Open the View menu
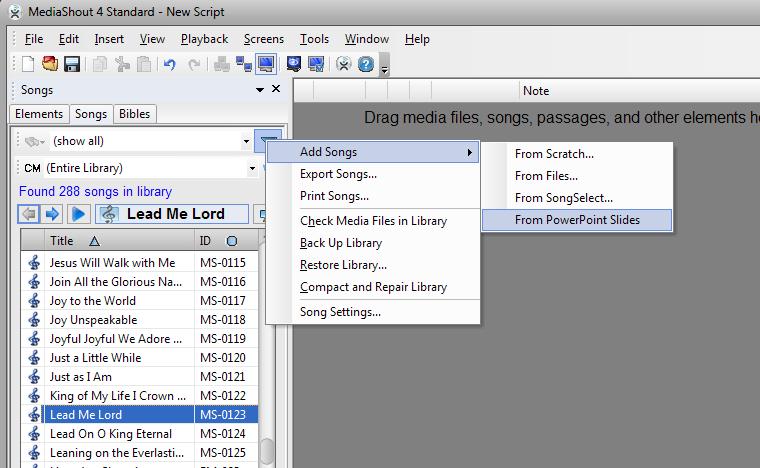 pos(152,39)
